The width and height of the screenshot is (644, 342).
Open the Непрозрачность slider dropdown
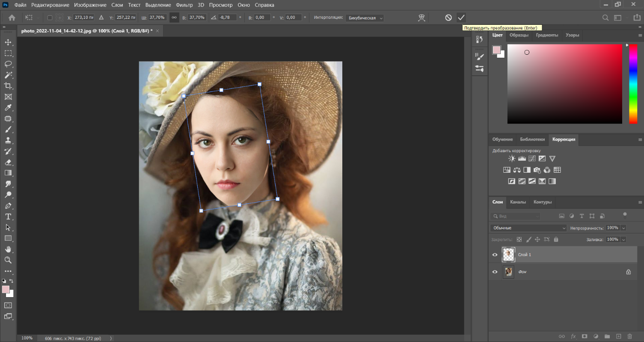623,228
